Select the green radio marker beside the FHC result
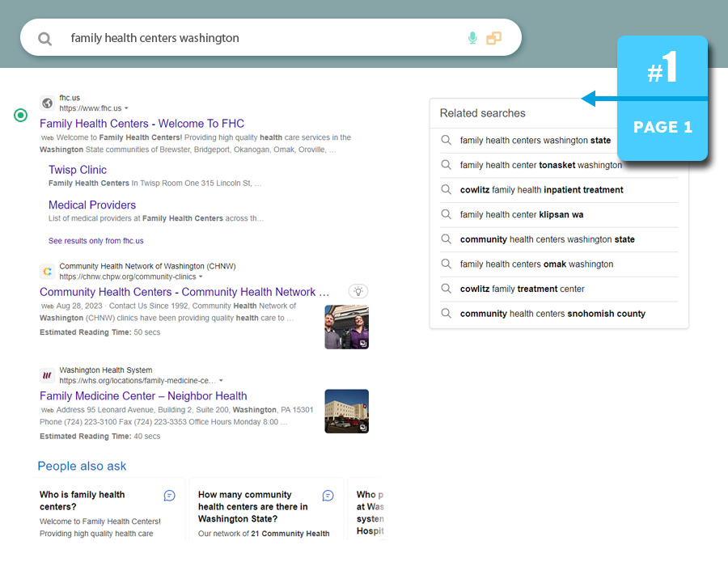728x566 pixels. tap(20, 115)
